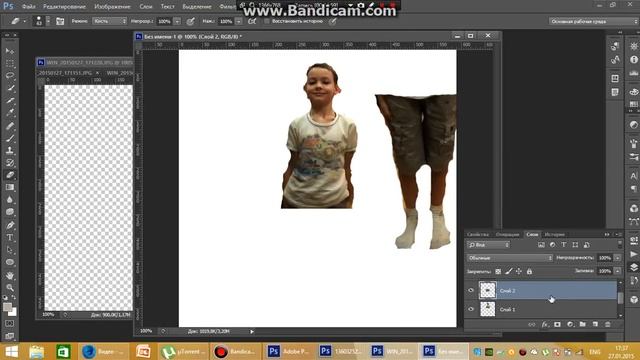This screenshot has height=360, width=640.
Task: Toggle type layer filter
Action: (x=564, y=245)
